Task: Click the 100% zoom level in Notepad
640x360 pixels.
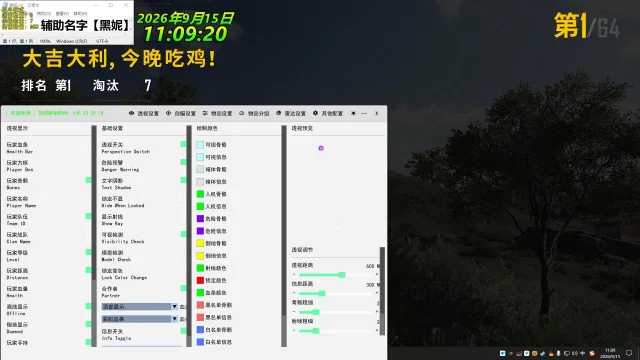Action: [x=45, y=41]
